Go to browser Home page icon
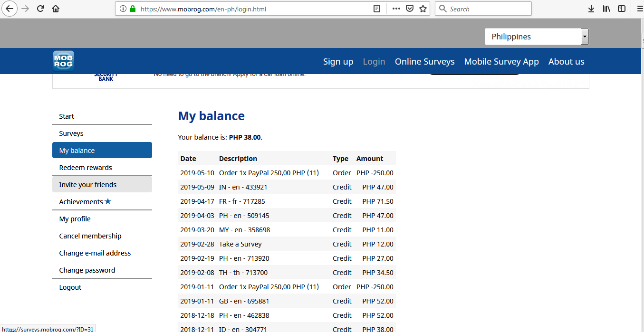Image resolution: width=644 pixels, height=332 pixels. coord(56,9)
